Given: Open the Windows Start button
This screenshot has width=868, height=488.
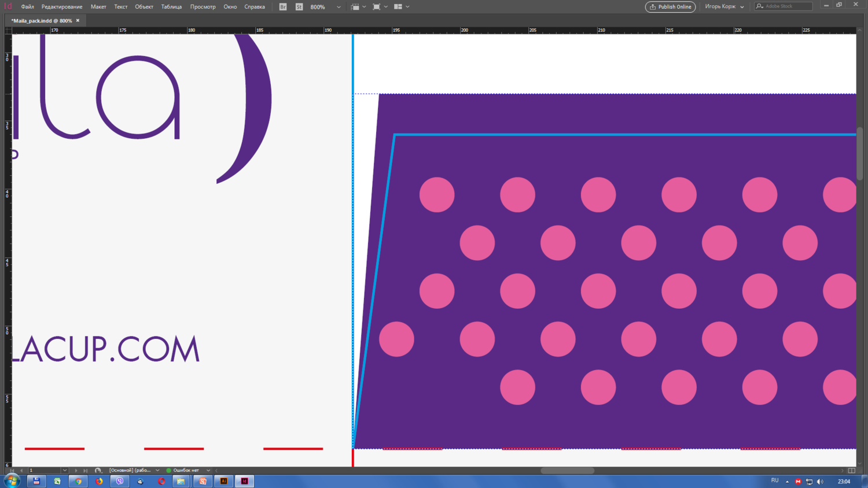Looking at the screenshot, I should click(11, 481).
